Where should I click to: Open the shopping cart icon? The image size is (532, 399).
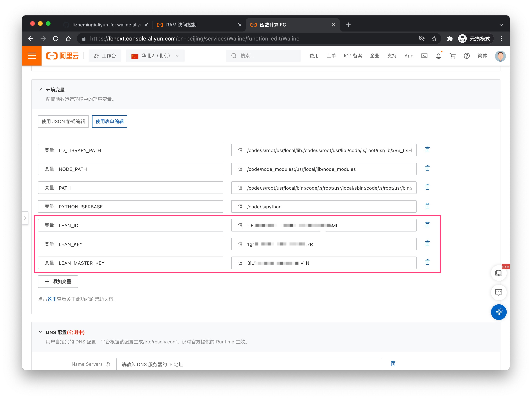pos(452,56)
